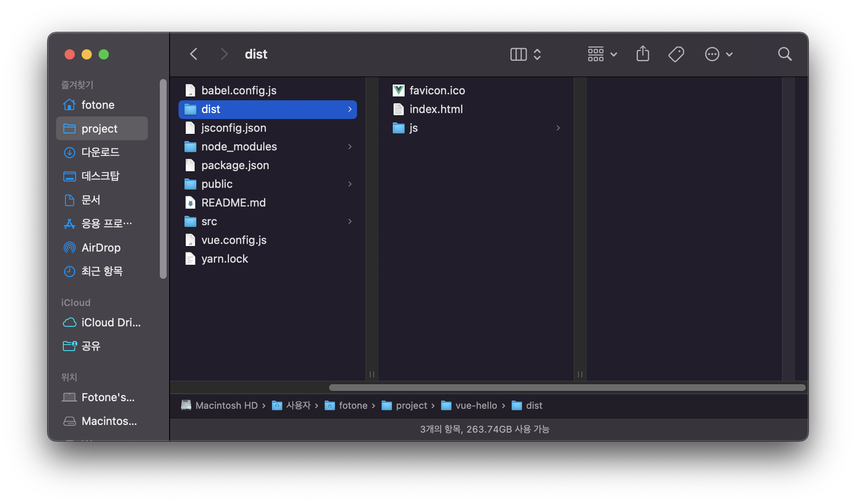The height and width of the screenshot is (504, 856).
Task: Click vue-hello in the path bar
Action: tap(469, 405)
